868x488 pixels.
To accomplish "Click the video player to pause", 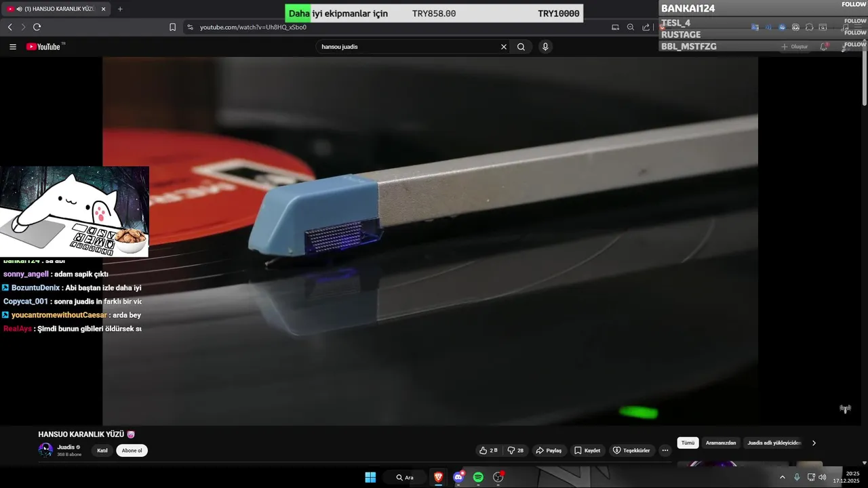I will 430,241.
